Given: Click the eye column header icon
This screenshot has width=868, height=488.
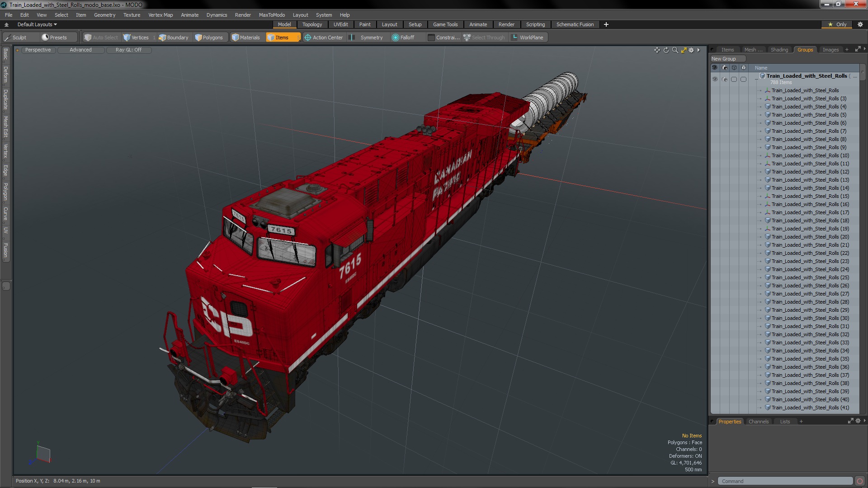Looking at the screenshot, I should (714, 68).
